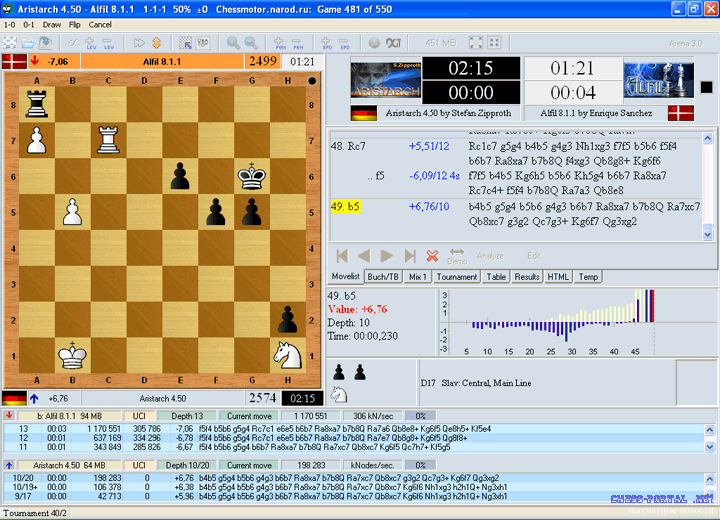Viewport: 720px width, 520px height.
Task: Toggle the blue arrow for Aristarch engine panel
Action: 9,465
